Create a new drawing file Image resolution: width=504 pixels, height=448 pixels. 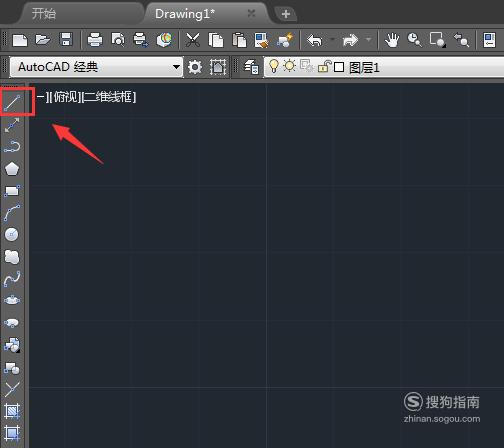[20, 40]
